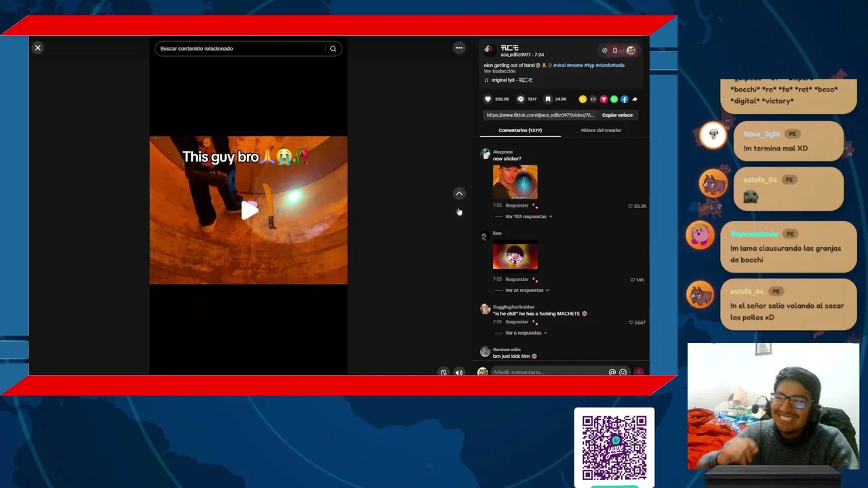Click the @ mention icon
The height and width of the screenshot is (488, 868).
tap(612, 372)
